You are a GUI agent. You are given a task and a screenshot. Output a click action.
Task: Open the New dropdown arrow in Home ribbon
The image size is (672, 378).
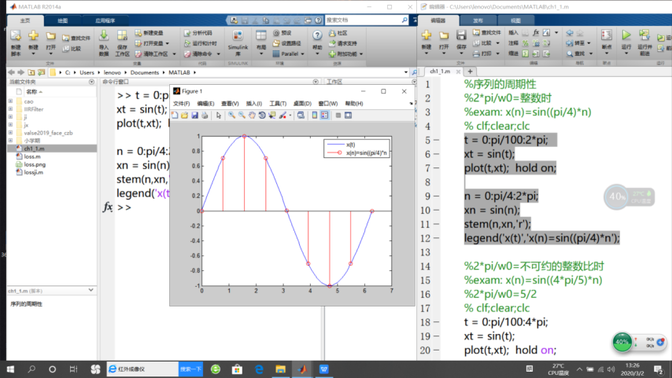click(x=33, y=54)
